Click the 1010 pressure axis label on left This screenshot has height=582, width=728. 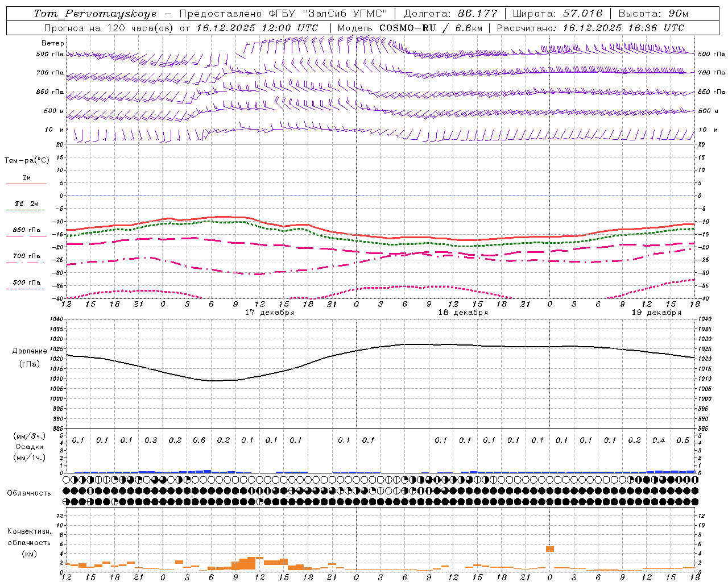56,379
